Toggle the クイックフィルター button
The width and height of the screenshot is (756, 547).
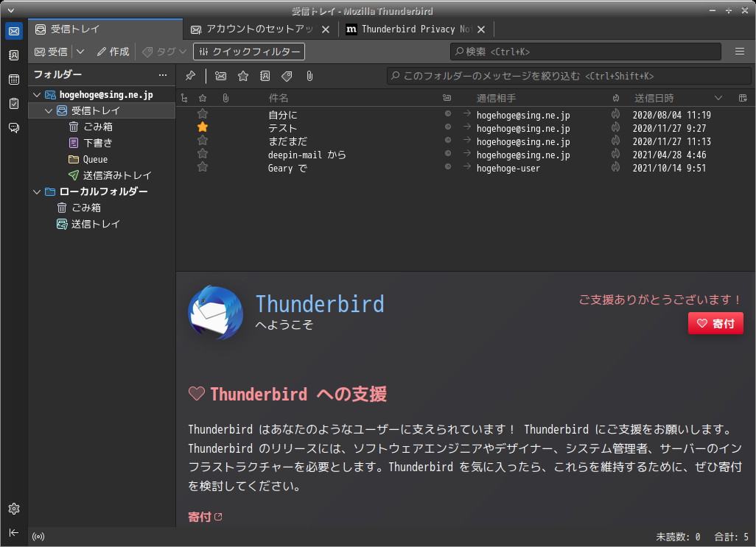(249, 52)
